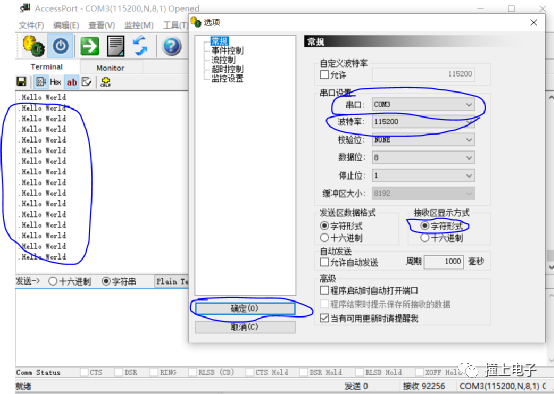The image size is (554, 394).
Task: Click the main send text area
Action: click(x=102, y=327)
